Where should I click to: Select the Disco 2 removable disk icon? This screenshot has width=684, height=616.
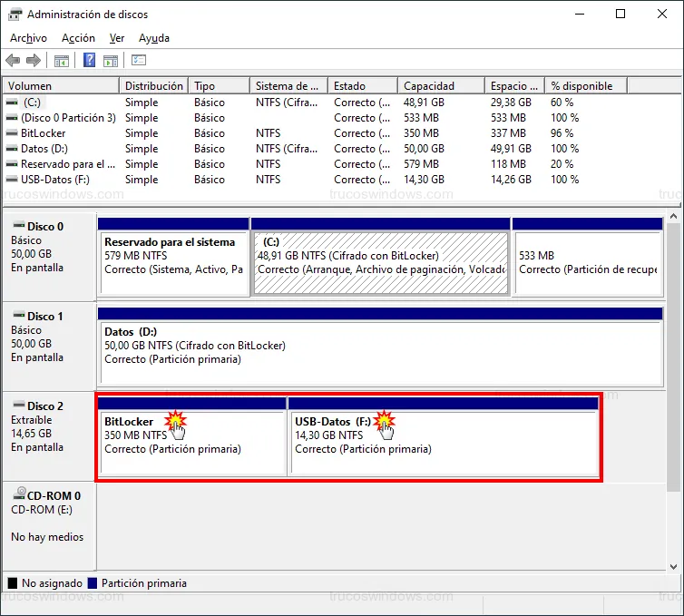point(18,406)
